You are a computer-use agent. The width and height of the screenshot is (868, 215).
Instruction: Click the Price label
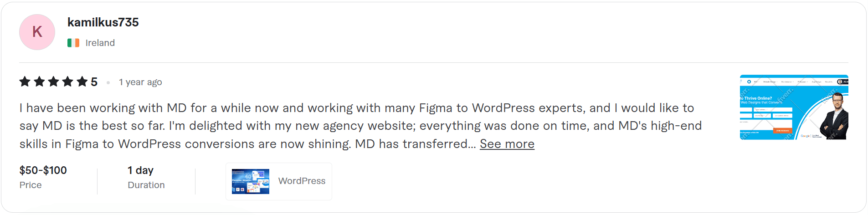[x=31, y=185]
